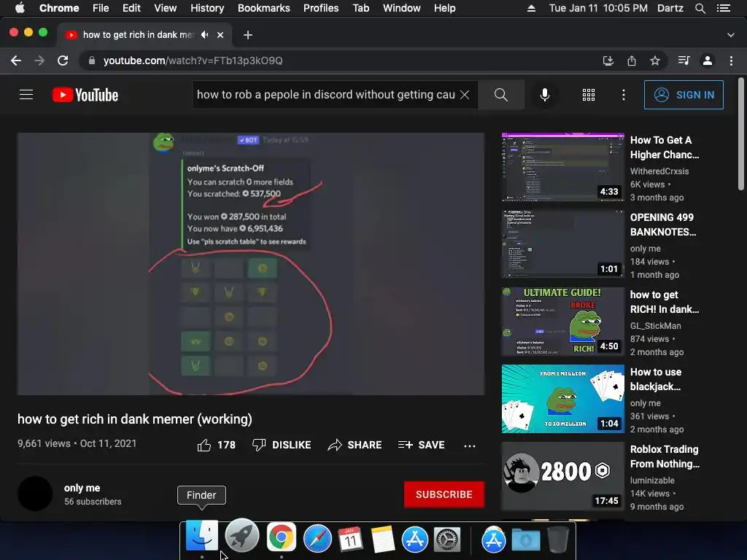747x560 pixels.
Task: Go to the YouTube home logo
Action: pyautogui.click(x=85, y=95)
